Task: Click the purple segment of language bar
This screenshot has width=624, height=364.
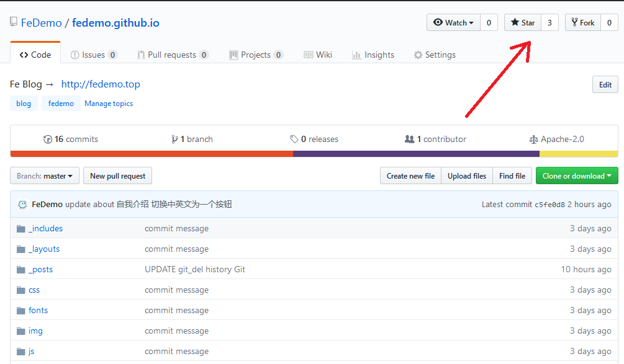Action: point(416,154)
